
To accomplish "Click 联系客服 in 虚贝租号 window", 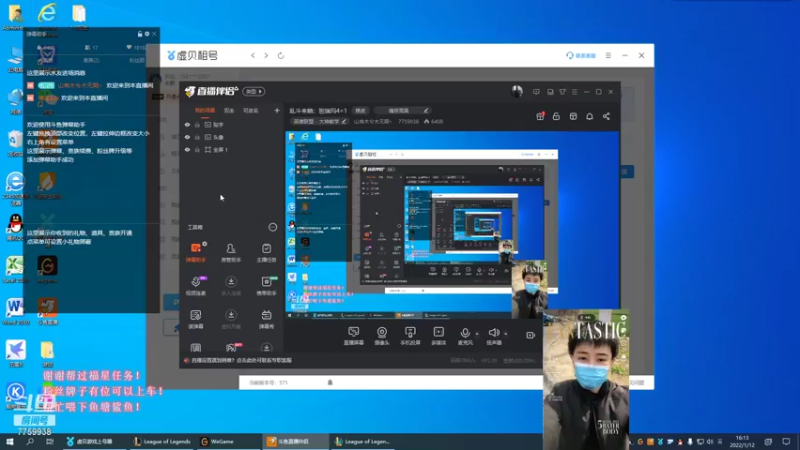I will (581, 55).
